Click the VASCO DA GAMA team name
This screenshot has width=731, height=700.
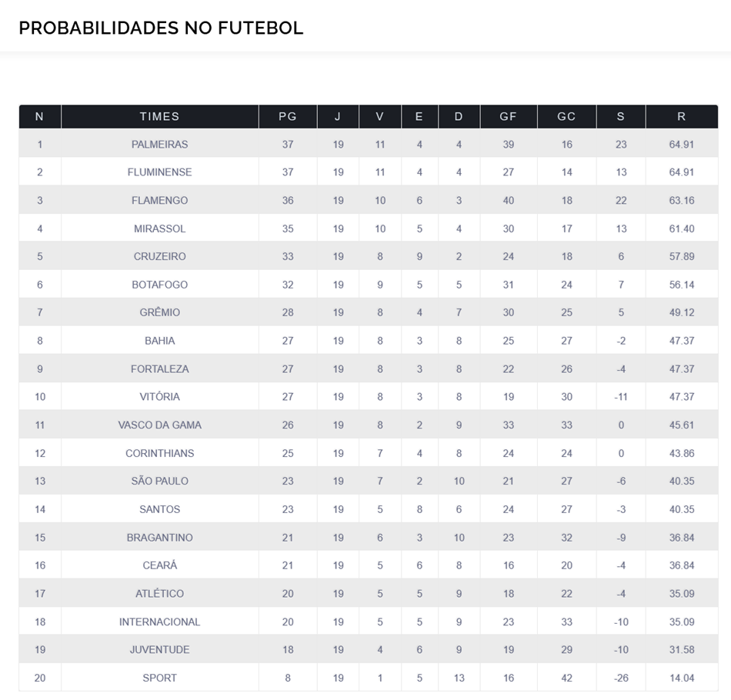[x=159, y=425]
